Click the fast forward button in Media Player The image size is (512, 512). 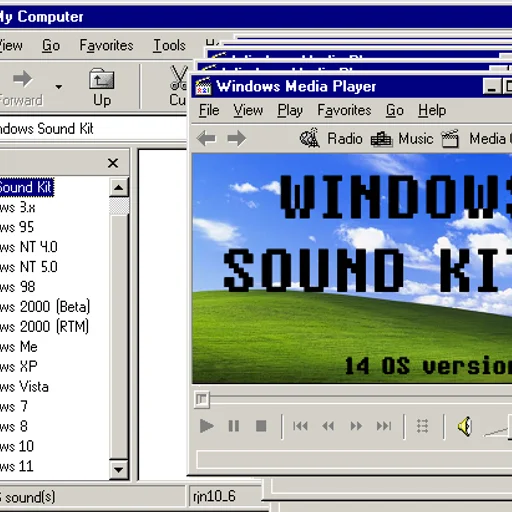pos(356,426)
